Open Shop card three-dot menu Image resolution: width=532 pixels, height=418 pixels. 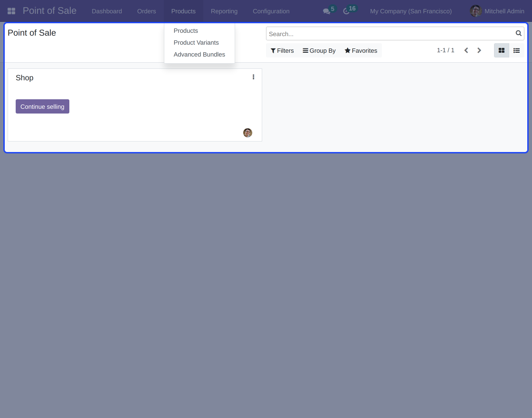click(254, 77)
